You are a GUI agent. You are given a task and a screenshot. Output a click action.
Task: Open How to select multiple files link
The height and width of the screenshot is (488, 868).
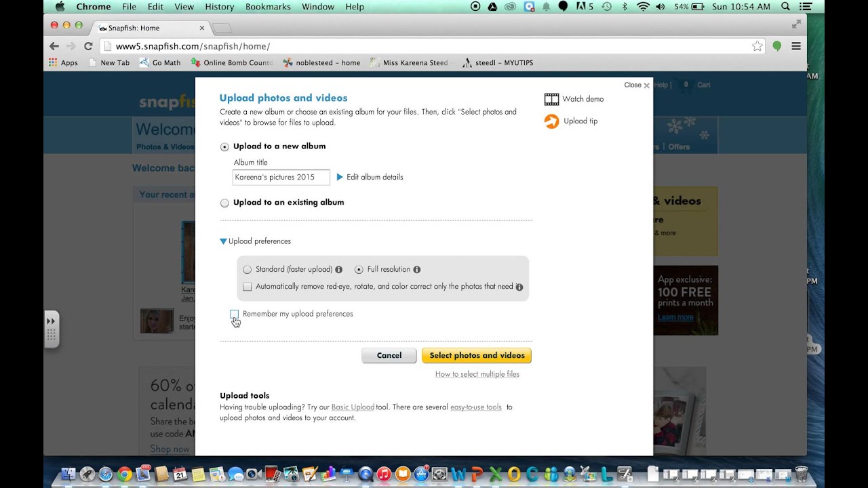tap(477, 374)
